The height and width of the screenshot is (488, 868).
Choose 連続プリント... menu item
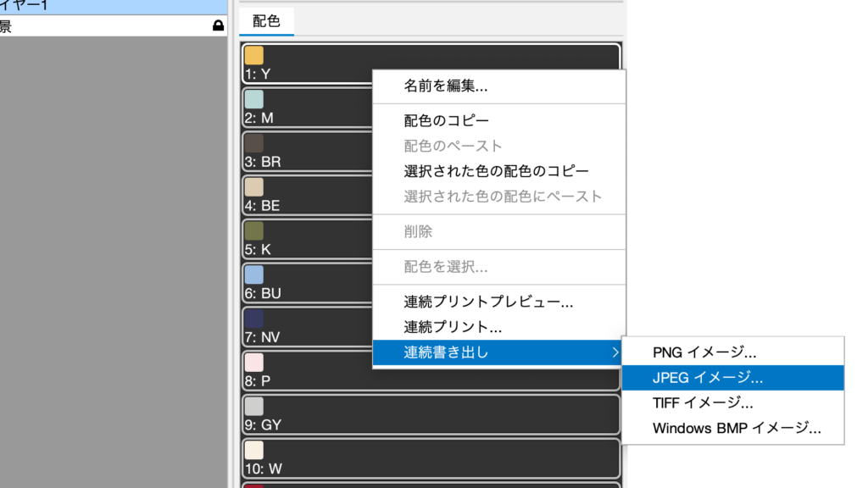[453, 327]
